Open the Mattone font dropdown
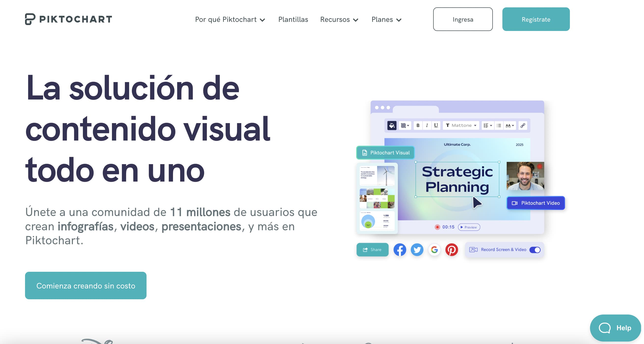 click(461, 125)
